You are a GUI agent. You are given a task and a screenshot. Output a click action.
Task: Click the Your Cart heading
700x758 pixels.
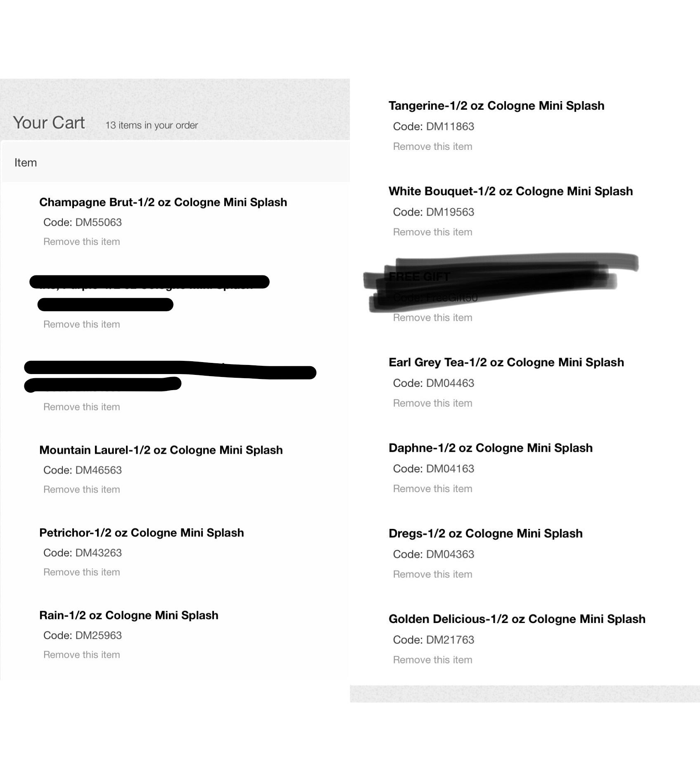(49, 123)
